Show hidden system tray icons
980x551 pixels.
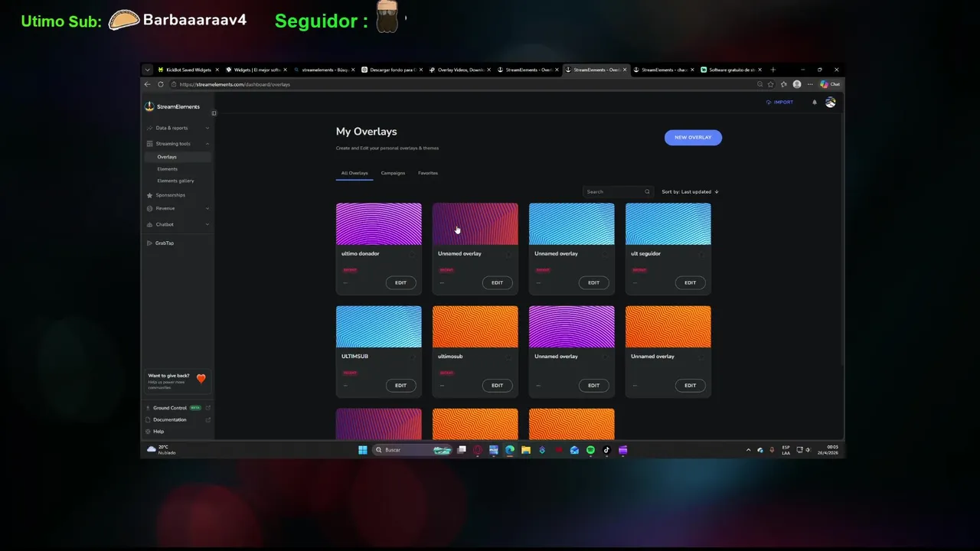point(748,450)
